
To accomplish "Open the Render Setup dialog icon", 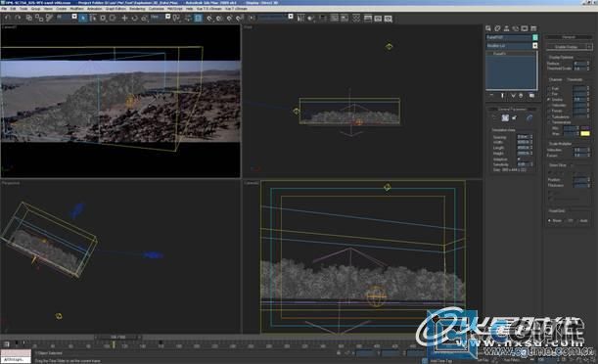I will pyautogui.click(x=368, y=18).
